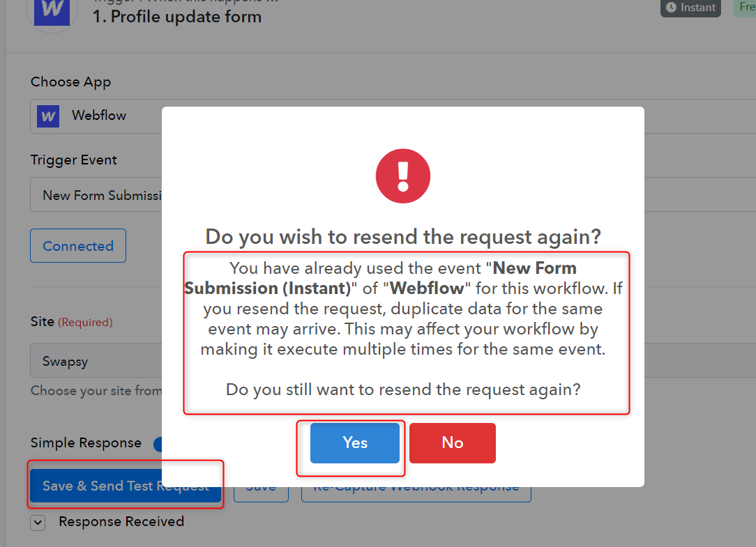Image resolution: width=756 pixels, height=547 pixels.
Task: Click the Webflow logo in header
Action: click(x=52, y=12)
